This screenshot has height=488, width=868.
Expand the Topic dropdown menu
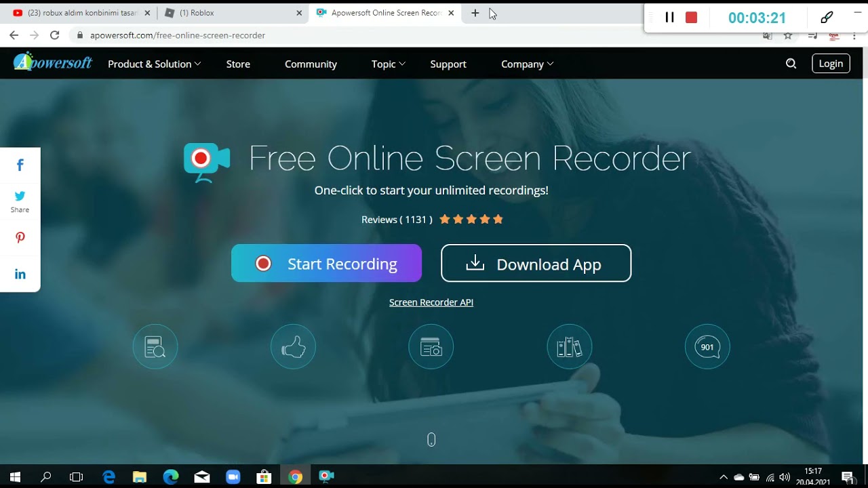pos(388,64)
